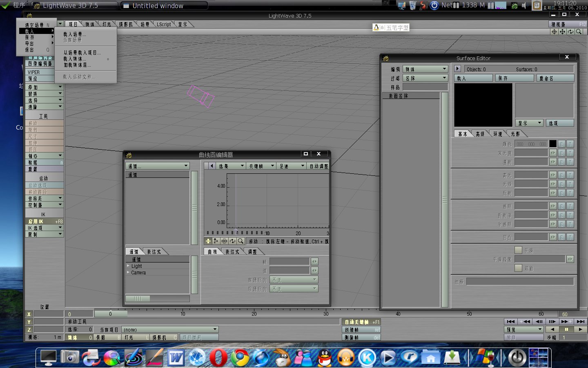
Task: Select the move mode icon in curve editor
Action: click(208, 241)
